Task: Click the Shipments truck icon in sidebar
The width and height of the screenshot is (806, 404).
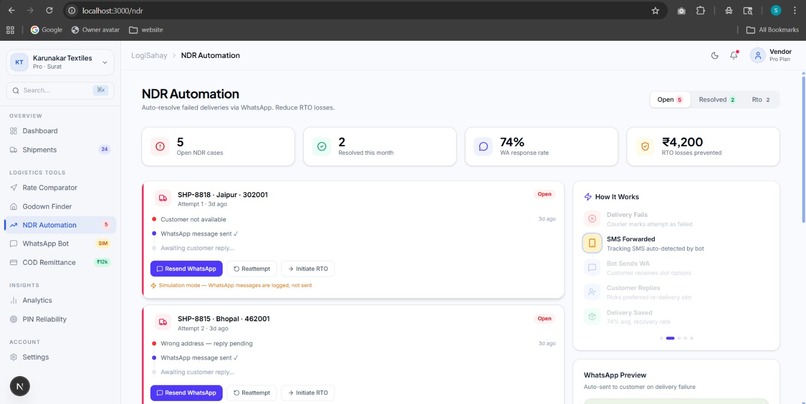Action: click(x=13, y=150)
